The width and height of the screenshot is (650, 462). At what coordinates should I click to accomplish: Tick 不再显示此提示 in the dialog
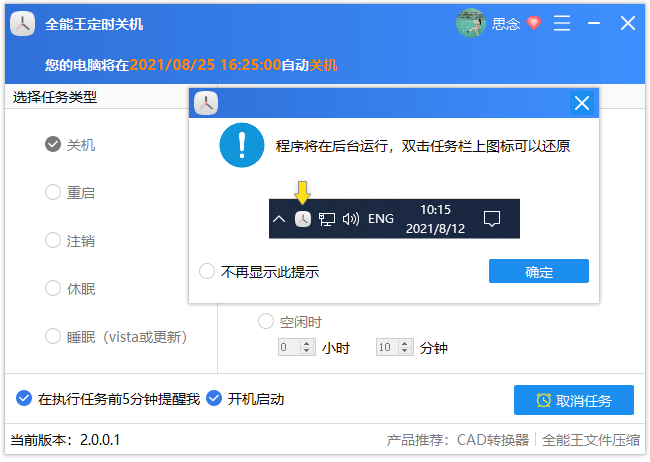[259, 272]
